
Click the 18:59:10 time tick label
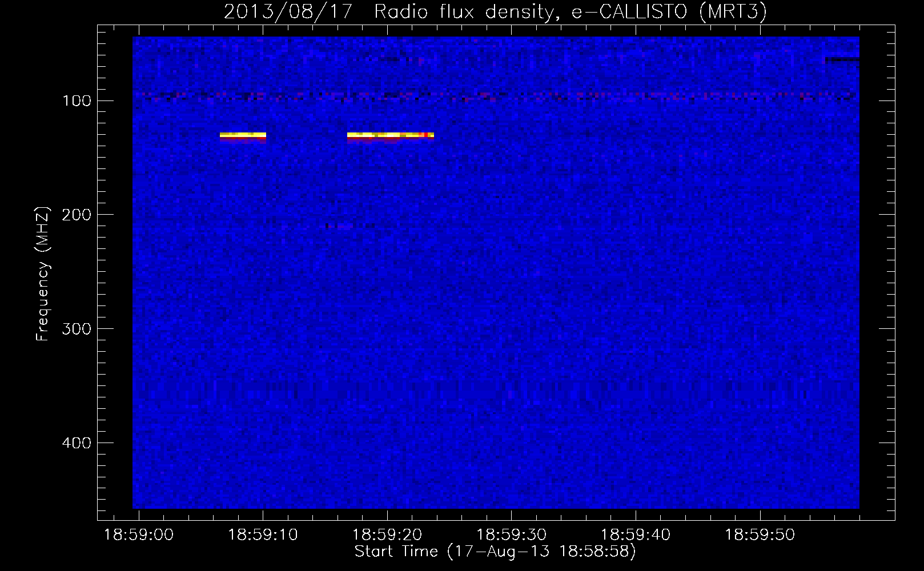263,535
